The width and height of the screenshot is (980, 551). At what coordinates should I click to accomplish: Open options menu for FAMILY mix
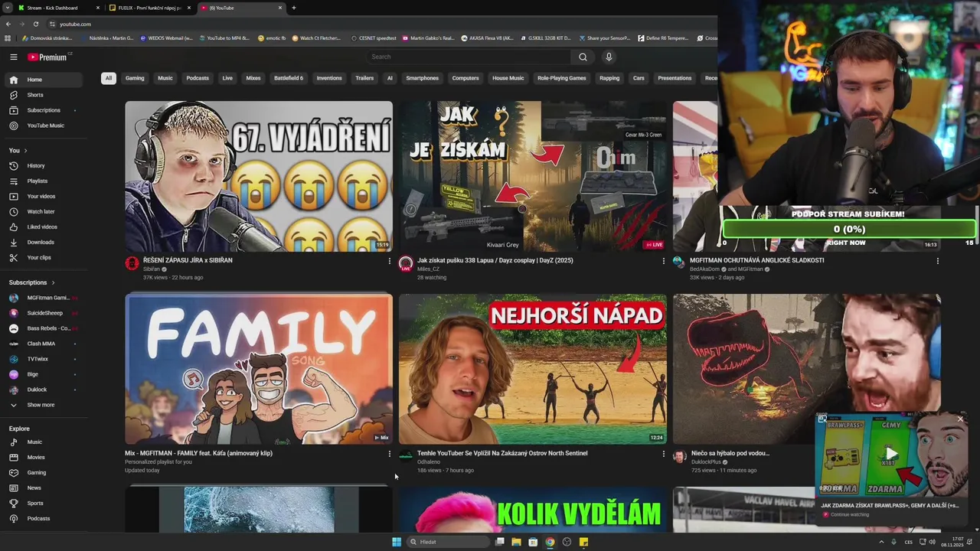pyautogui.click(x=389, y=454)
